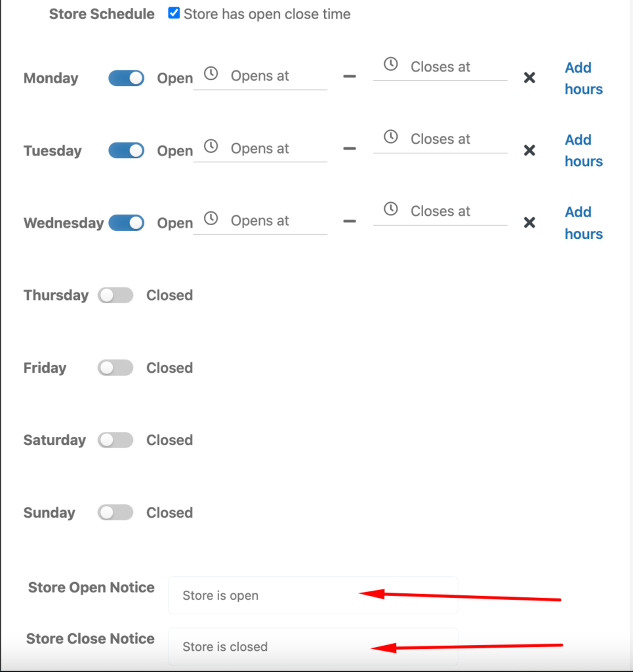Click the clock icon beside Monday Closes at
The width and height of the screenshot is (633, 672).
tap(391, 64)
